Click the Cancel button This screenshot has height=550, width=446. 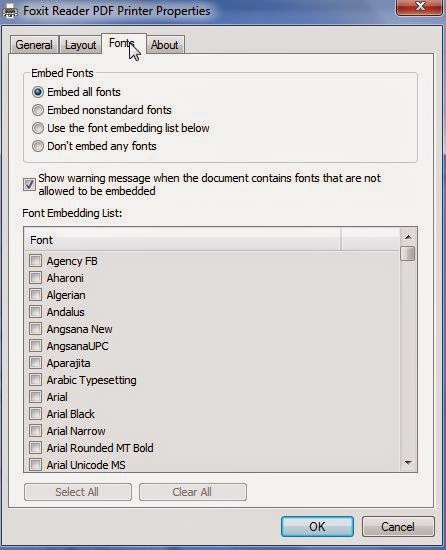click(x=398, y=526)
